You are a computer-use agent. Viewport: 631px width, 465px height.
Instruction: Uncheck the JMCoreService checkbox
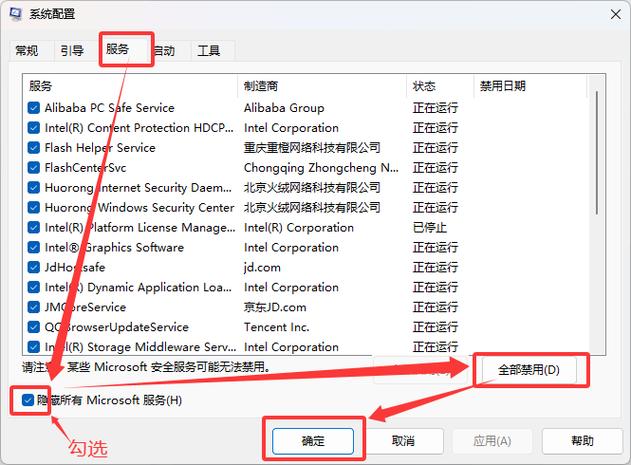click(34, 307)
